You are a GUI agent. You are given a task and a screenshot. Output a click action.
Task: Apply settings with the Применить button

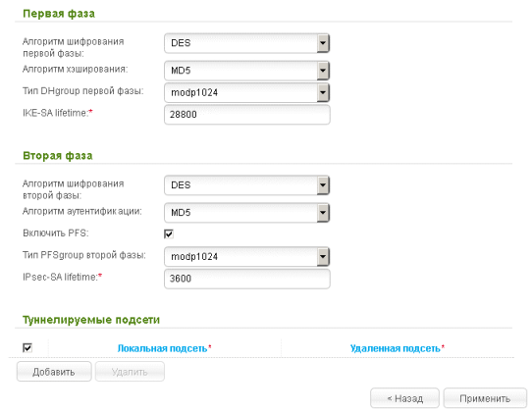pos(485,398)
